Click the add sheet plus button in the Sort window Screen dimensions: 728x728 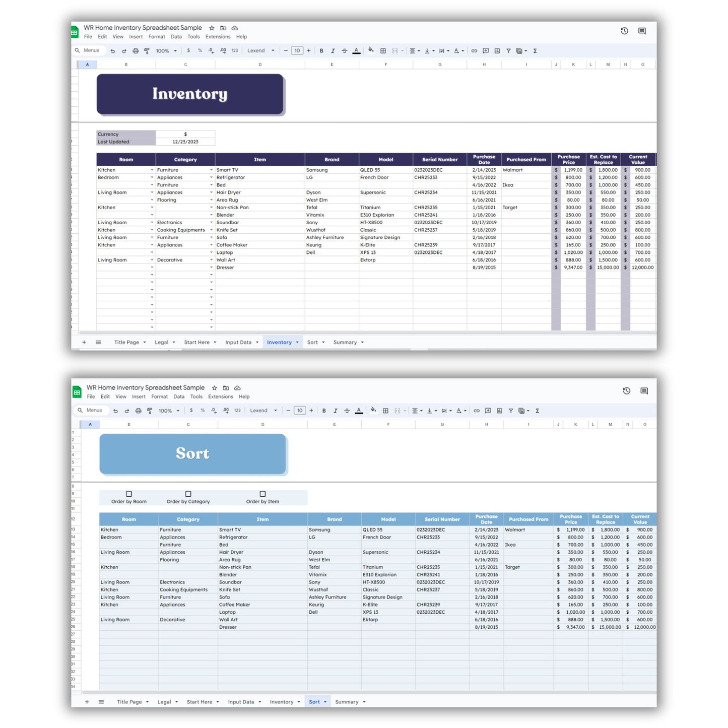click(x=87, y=702)
